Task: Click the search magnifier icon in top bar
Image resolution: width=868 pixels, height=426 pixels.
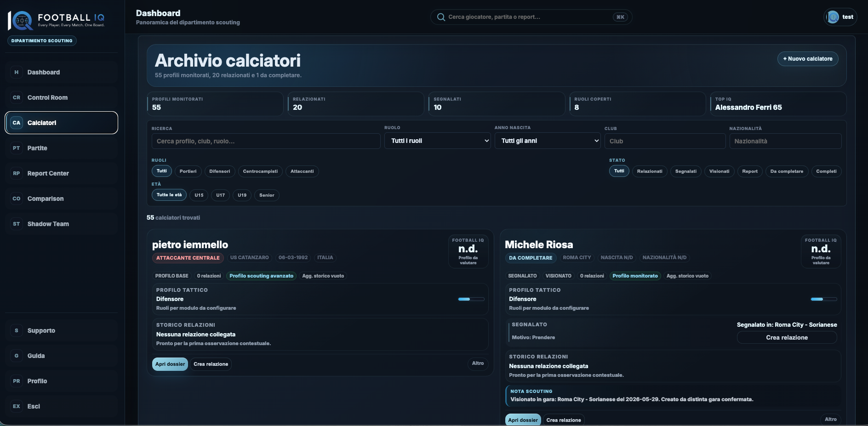Action: [441, 17]
